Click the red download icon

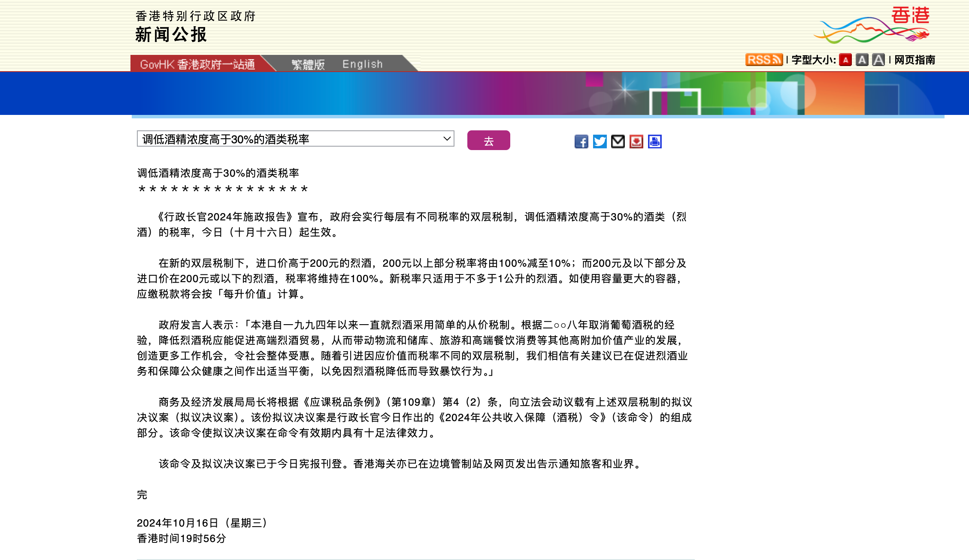pos(636,142)
